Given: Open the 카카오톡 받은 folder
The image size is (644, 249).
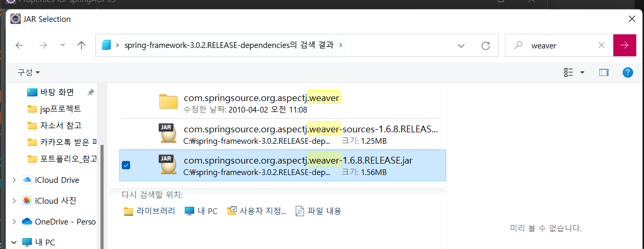Looking at the screenshot, I should click(61, 142).
